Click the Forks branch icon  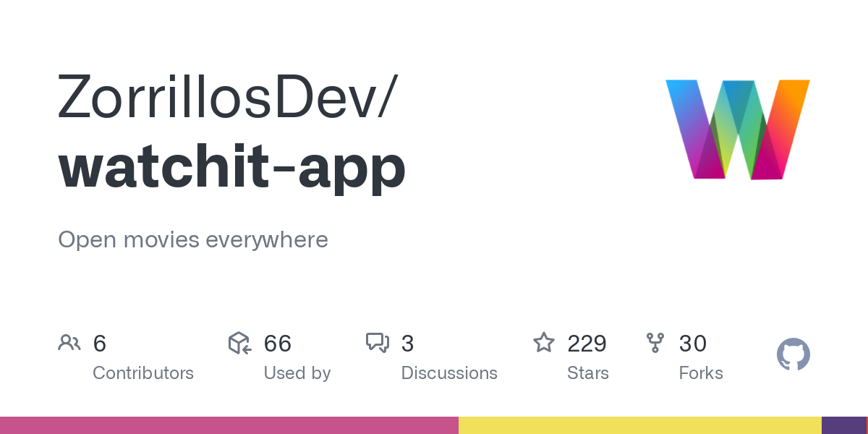(x=655, y=343)
